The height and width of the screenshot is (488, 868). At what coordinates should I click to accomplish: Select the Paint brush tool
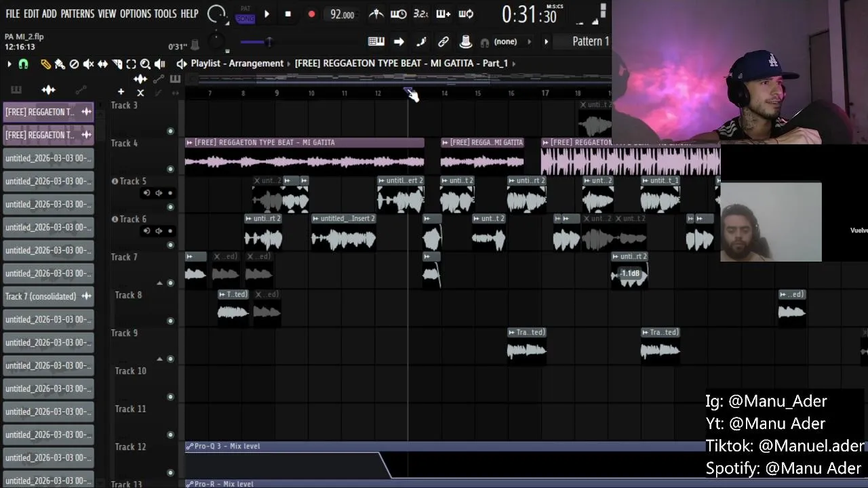pyautogui.click(x=60, y=64)
